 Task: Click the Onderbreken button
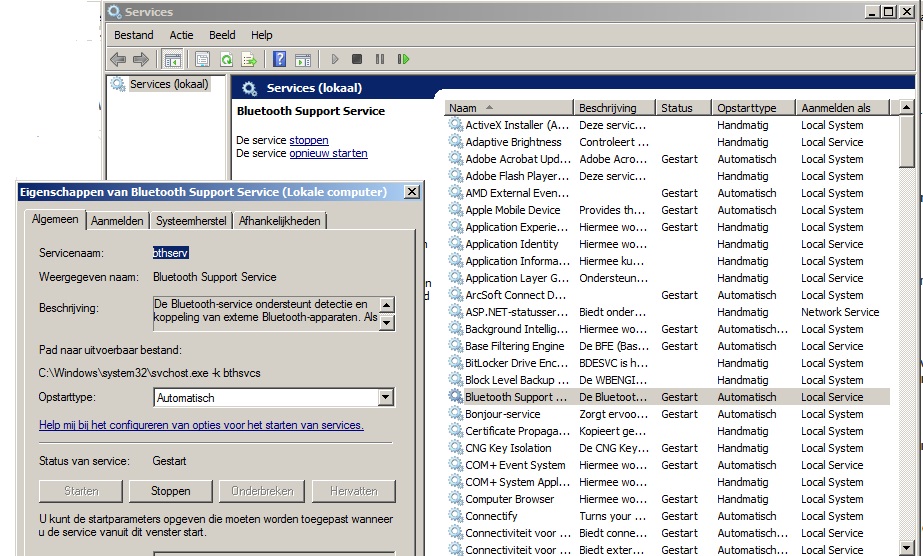262,491
